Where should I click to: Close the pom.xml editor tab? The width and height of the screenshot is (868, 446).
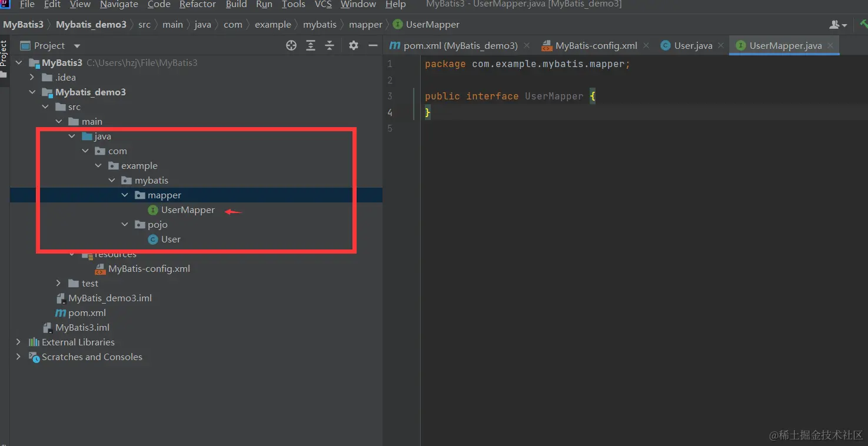click(527, 45)
